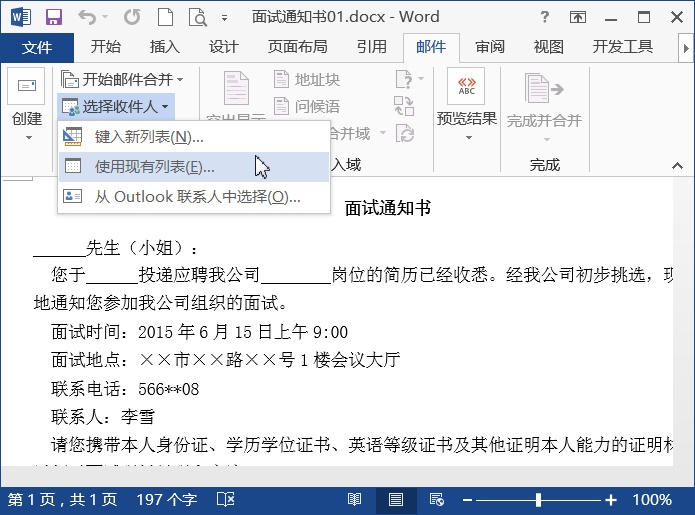Click the 面试时间 line in document

(199, 332)
